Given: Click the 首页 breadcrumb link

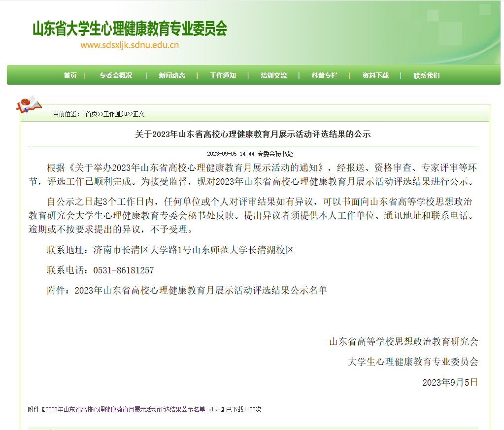Looking at the screenshot, I should coord(91,114).
